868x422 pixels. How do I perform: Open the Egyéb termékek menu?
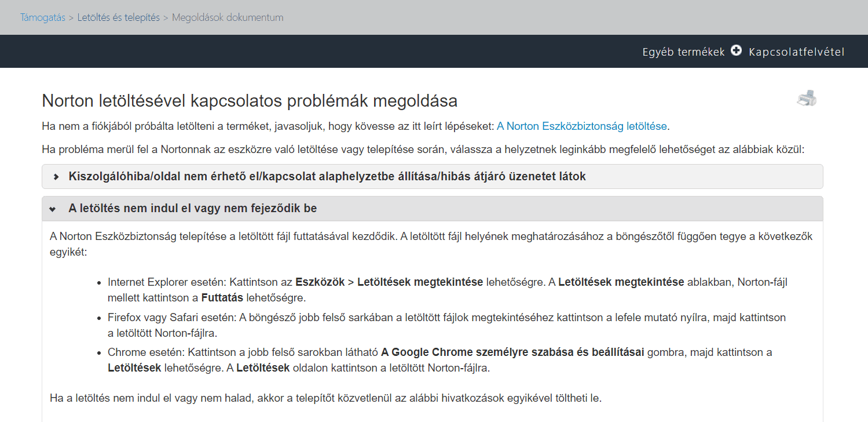[x=683, y=52]
